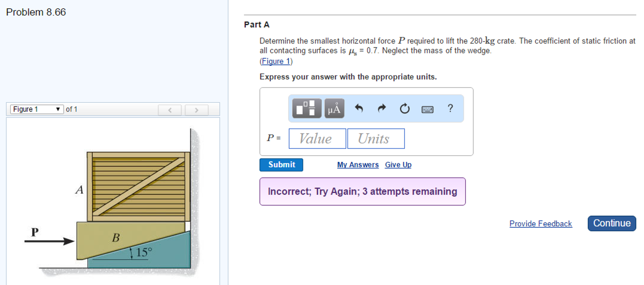Reset the answer with the reset icon
644x285 pixels.
[404, 109]
